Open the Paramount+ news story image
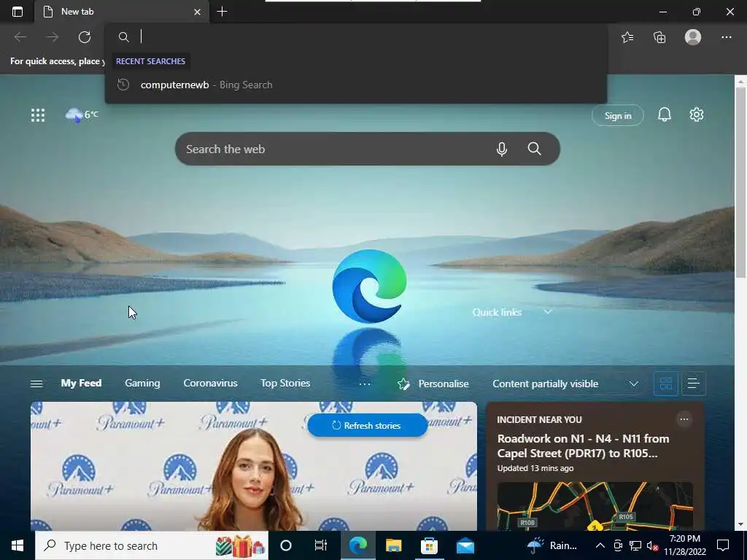 coord(253,467)
